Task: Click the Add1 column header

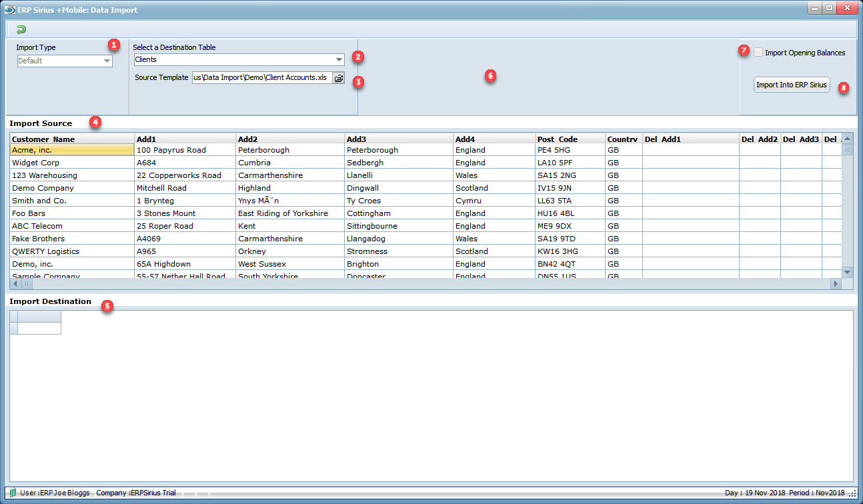Action: point(185,139)
